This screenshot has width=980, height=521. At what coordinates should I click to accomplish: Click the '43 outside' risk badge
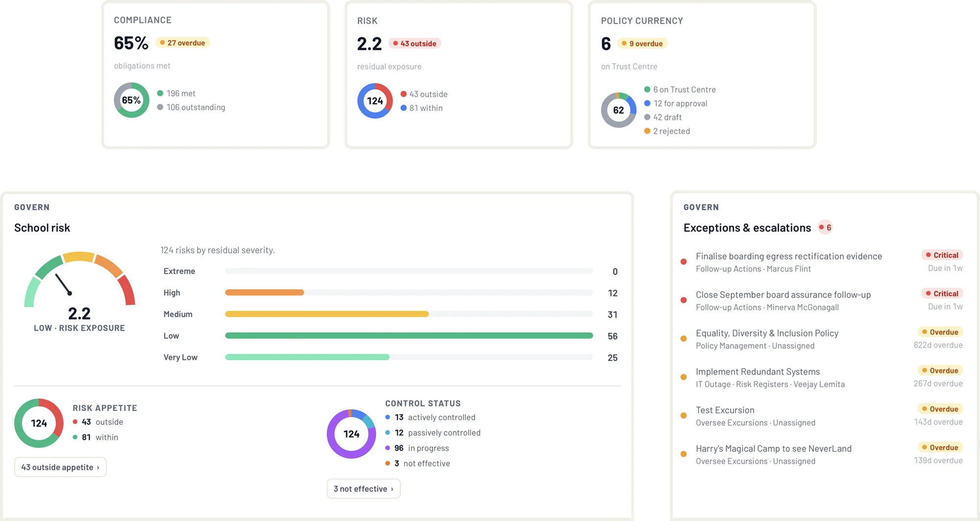click(415, 44)
